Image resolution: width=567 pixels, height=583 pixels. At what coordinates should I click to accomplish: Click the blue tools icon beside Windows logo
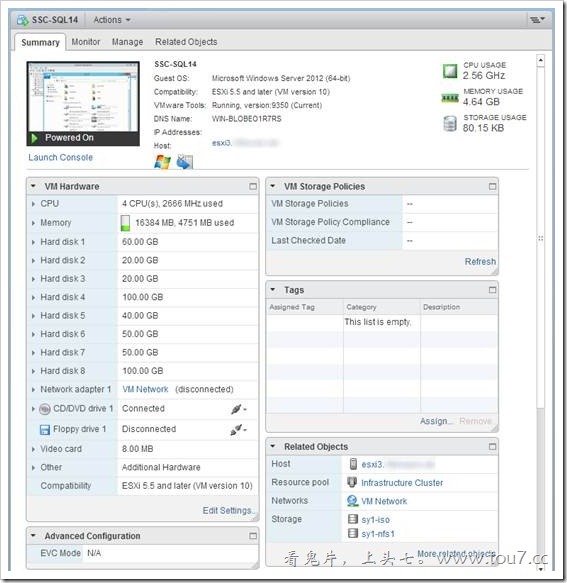click(x=185, y=162)
